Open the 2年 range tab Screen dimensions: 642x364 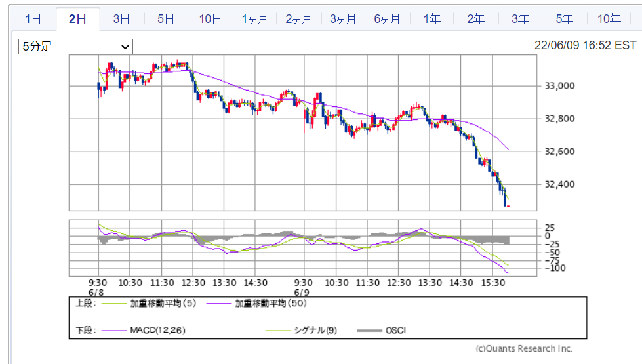[x=476, y=19]
